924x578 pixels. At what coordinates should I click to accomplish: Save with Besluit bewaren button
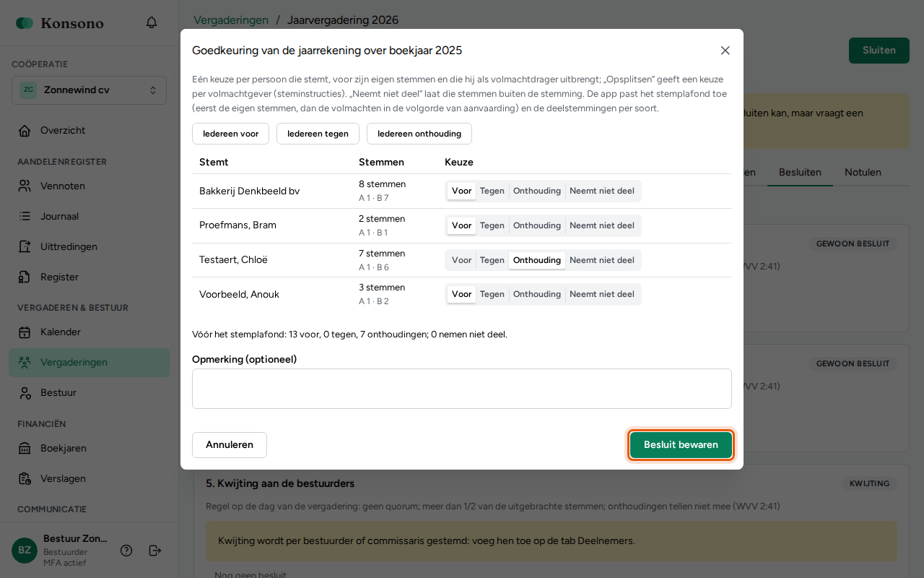681,445
